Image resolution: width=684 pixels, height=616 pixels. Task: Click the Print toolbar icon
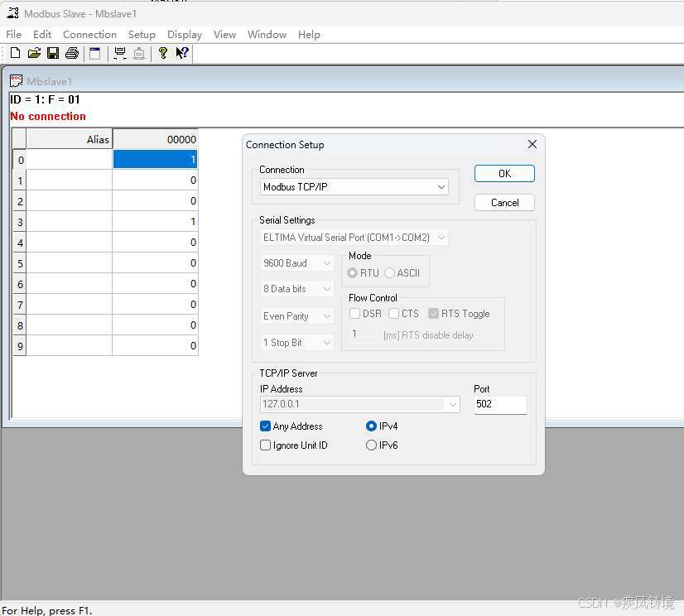72,53
